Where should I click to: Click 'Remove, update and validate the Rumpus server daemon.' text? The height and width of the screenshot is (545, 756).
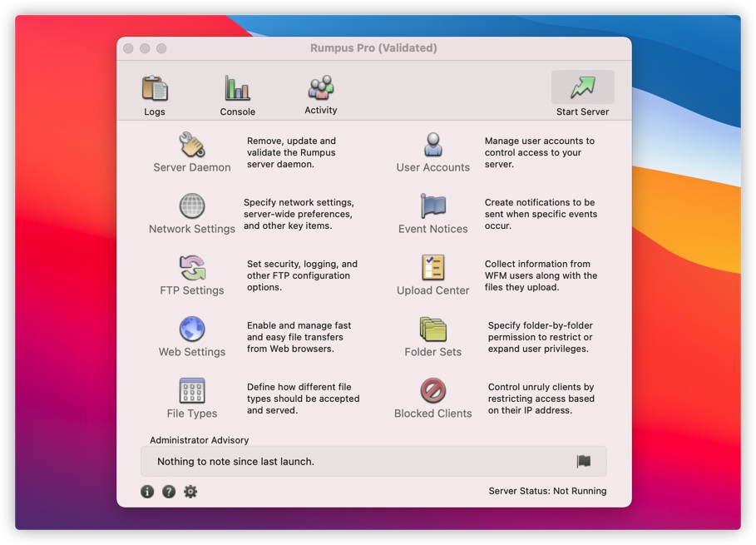click(291, 152)
